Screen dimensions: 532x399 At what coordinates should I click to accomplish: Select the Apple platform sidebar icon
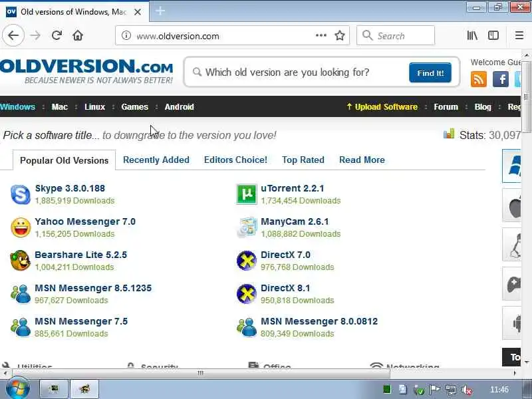pyautogui.click(x=511, y=205)
